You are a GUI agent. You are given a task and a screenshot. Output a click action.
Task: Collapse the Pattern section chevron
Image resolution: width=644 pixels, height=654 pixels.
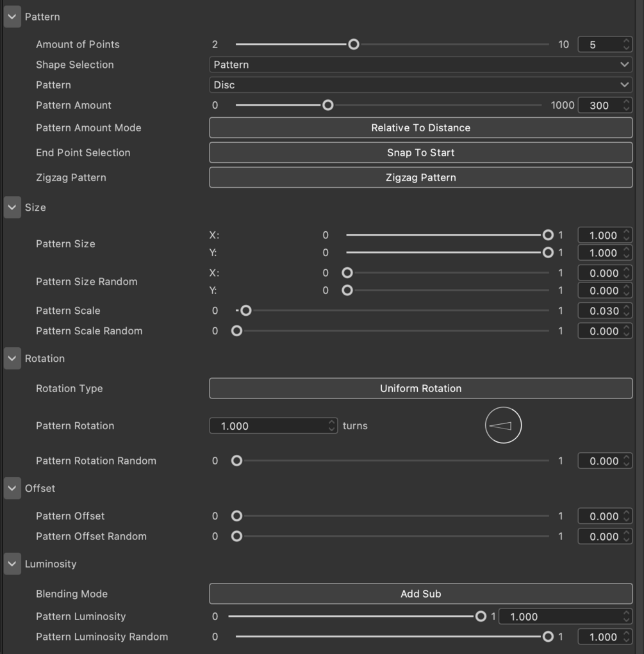click(12, 17)
